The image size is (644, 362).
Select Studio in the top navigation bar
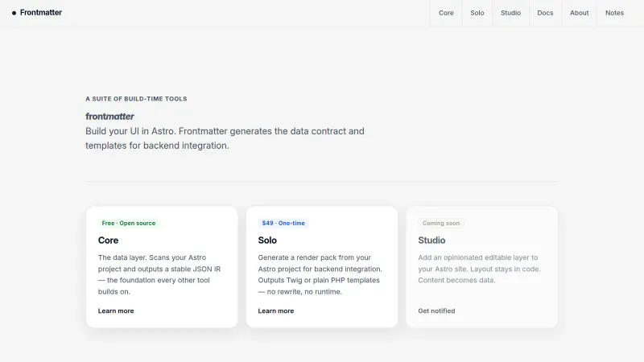[x=510, y=13]
